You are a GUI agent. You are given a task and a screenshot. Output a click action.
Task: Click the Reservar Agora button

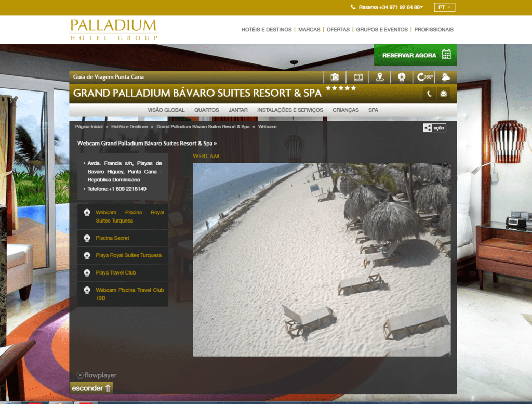(415, 55)
